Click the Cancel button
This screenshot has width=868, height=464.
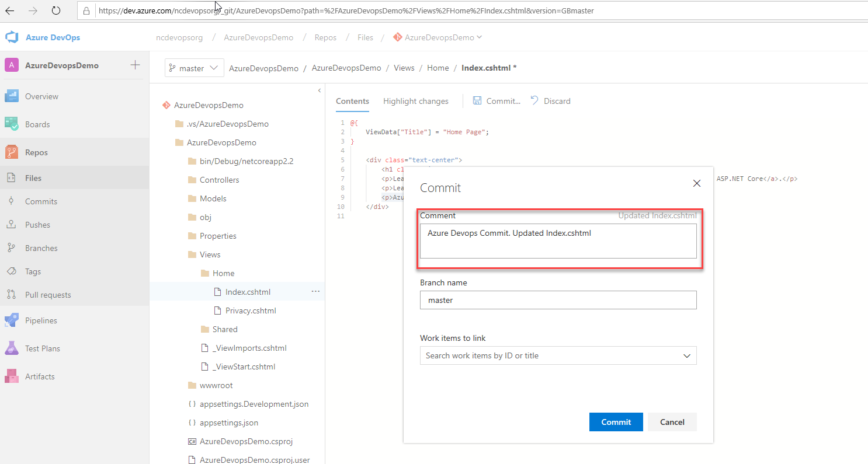click(x=672, y=422)
